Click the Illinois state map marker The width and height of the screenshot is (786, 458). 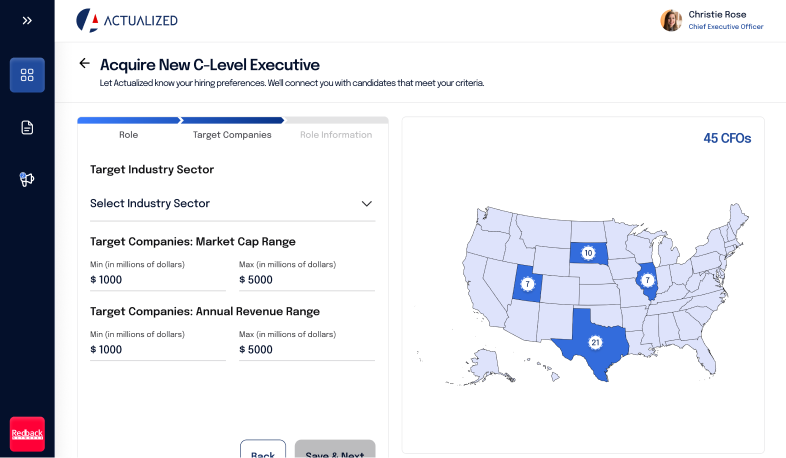647,280
